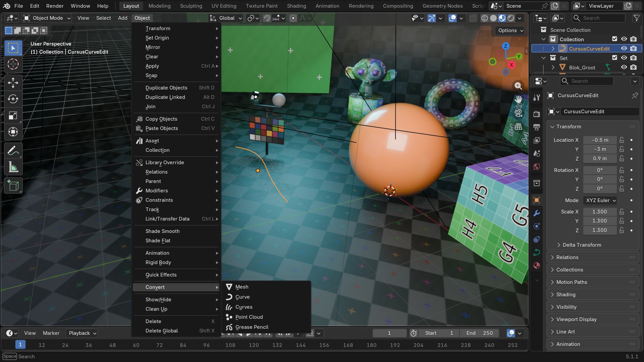
Task: Toggle lock on Location X
Action: pyautogui.click(x=622, y=140)
